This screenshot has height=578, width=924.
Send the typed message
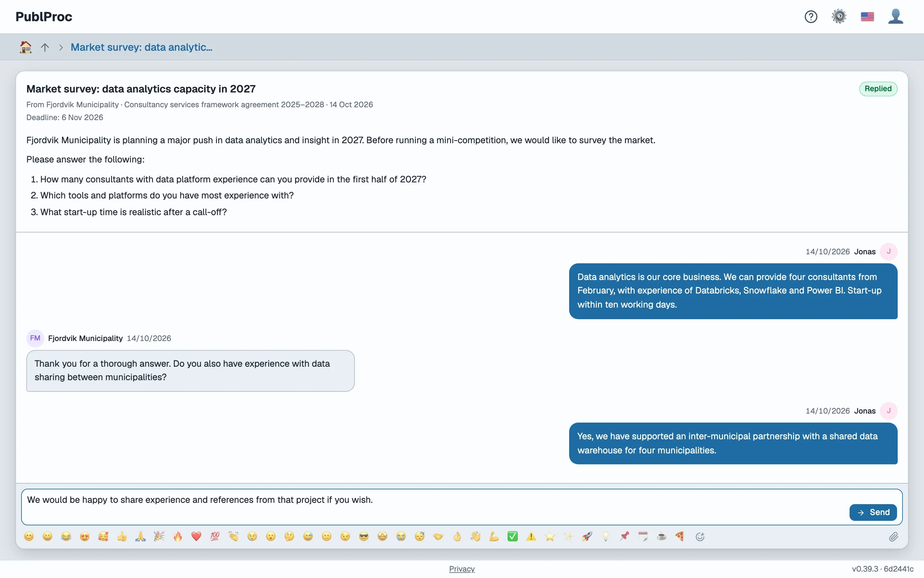pos(873,512)
